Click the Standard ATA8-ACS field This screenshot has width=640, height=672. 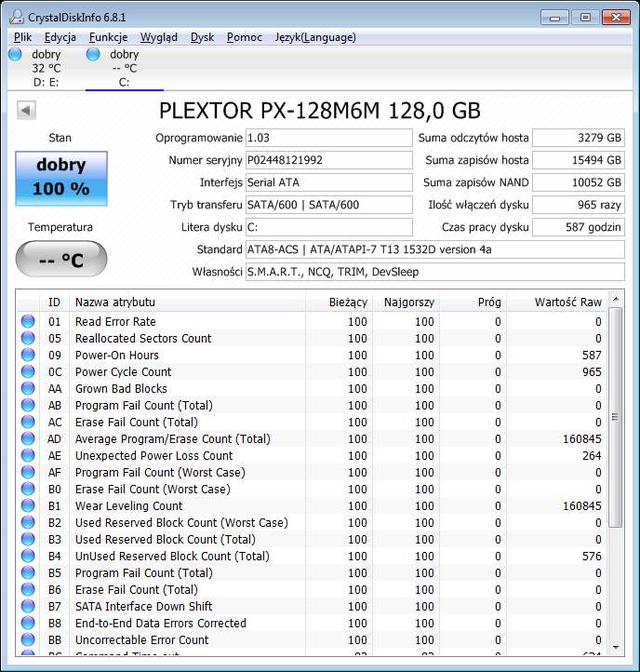point(434,249)
